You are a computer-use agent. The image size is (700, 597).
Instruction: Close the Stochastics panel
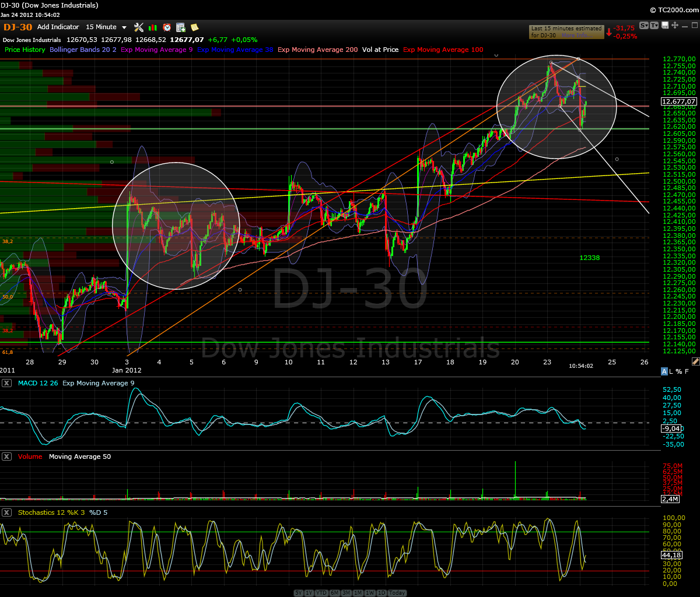[x=7, y=512]
